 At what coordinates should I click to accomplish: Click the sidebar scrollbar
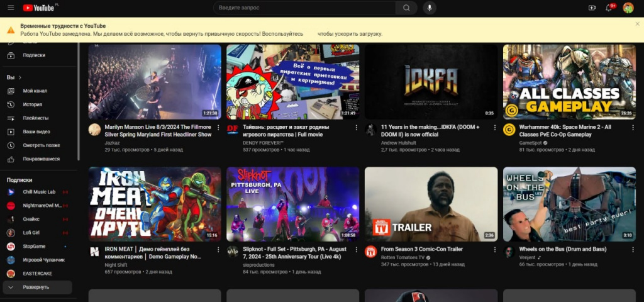pos(79,101)
